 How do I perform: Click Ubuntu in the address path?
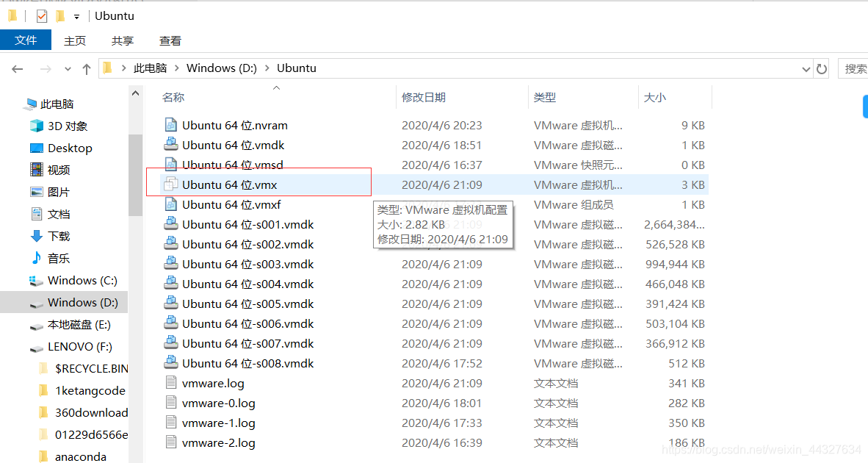tap(297, 68)
